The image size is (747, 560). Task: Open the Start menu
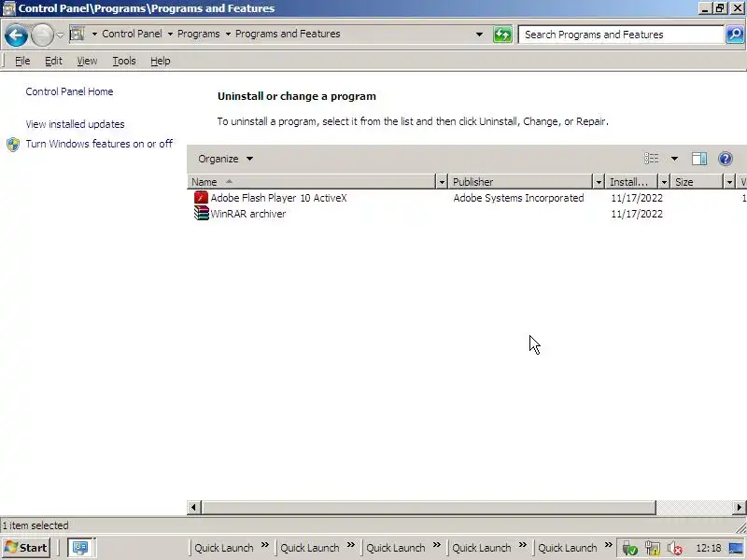pyautogui.click(x=27, y=548)
